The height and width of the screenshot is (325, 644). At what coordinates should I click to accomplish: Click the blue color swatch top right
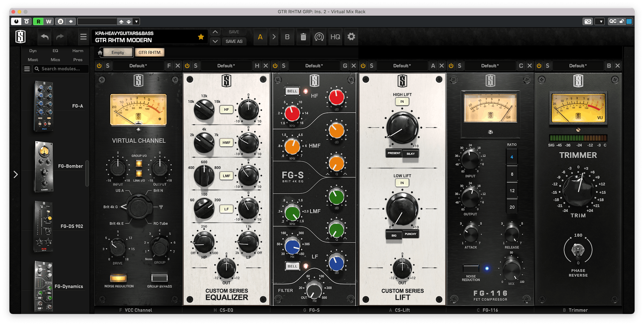click(630, 21)
